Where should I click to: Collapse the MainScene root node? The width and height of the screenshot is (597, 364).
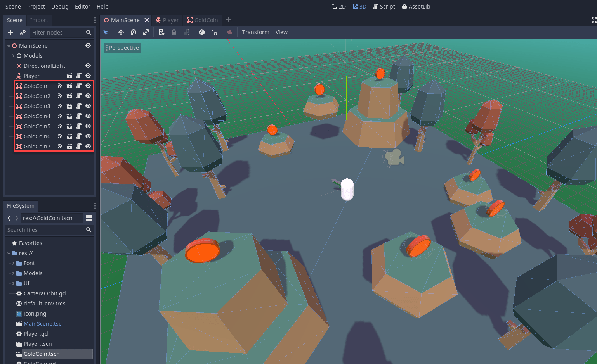[x=9, y=45]
